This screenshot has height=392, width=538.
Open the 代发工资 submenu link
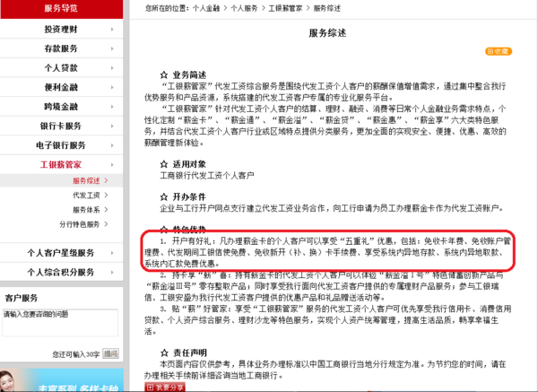tap(86, 196)
